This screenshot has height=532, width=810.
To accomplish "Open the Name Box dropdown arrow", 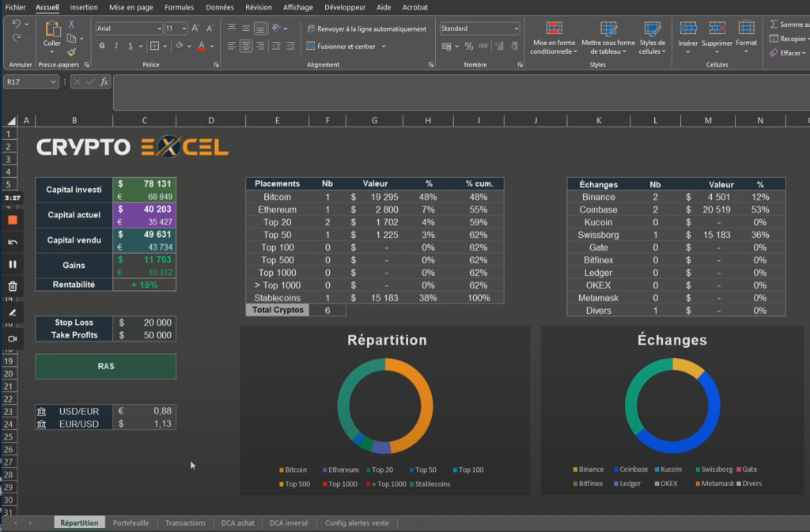I will pos(53,81).
